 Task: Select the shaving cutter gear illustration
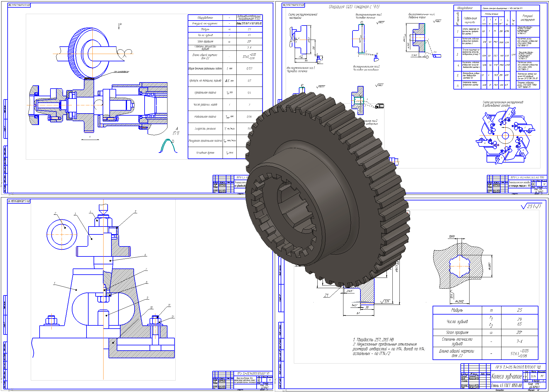tap(89, 53)
